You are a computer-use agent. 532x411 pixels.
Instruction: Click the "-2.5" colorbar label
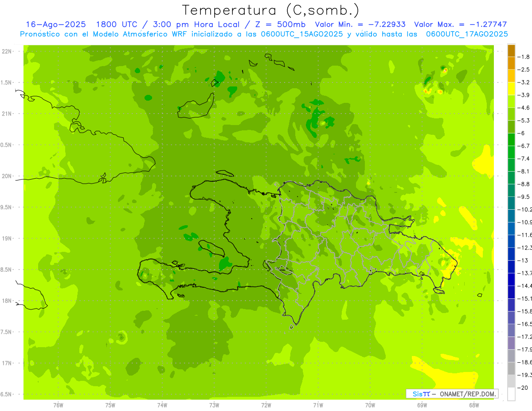(x=524, y=70)
